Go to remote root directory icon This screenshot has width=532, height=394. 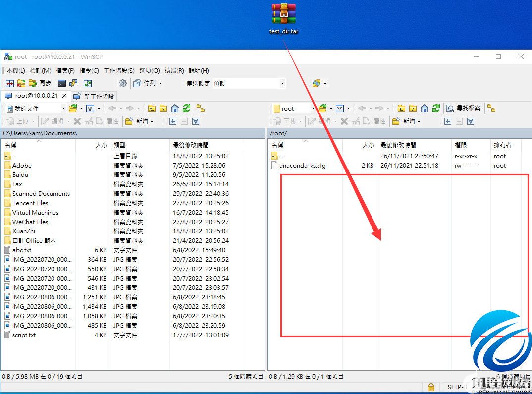pyautogui.click(x=413, y=108)
